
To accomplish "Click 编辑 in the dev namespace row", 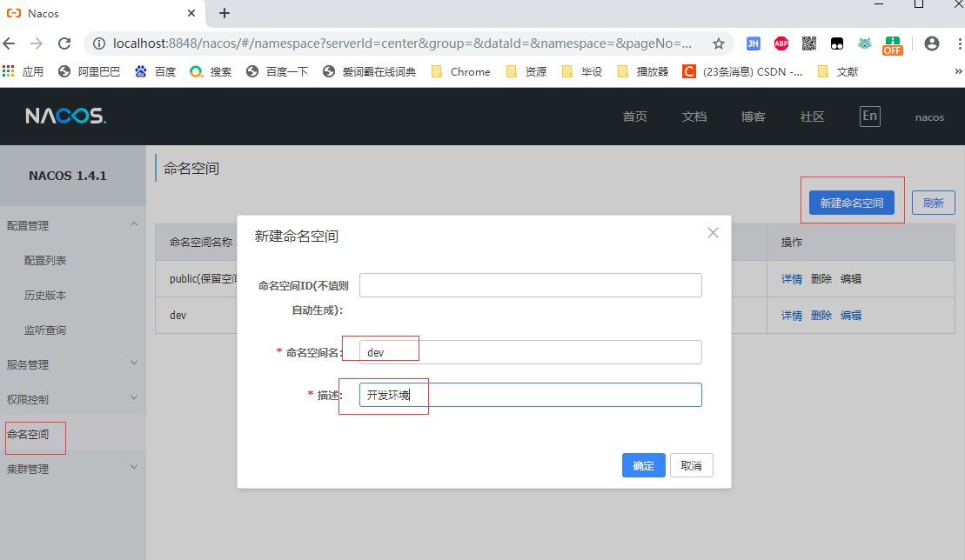I will click(850, 316).
